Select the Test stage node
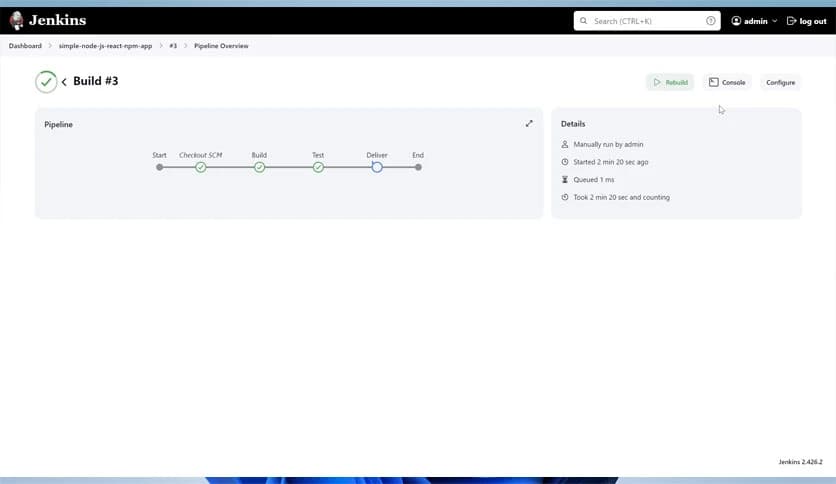This screenshot has height=484, width=836. 318,167
